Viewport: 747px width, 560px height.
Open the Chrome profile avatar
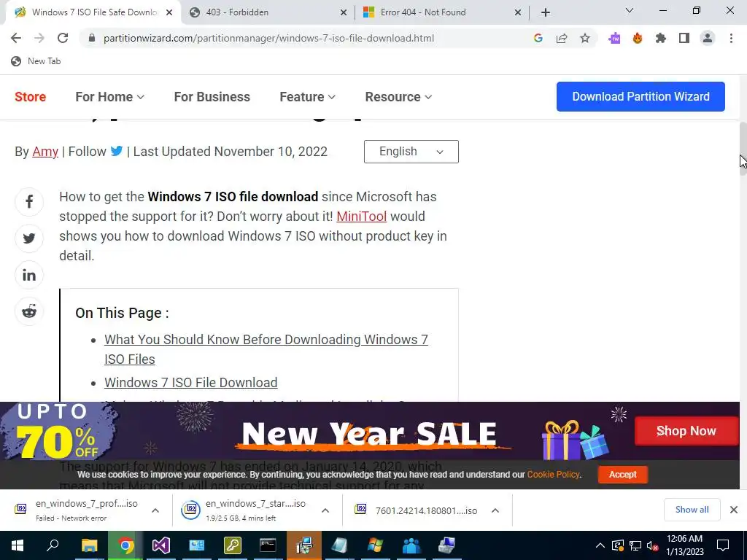coord(708,38)
